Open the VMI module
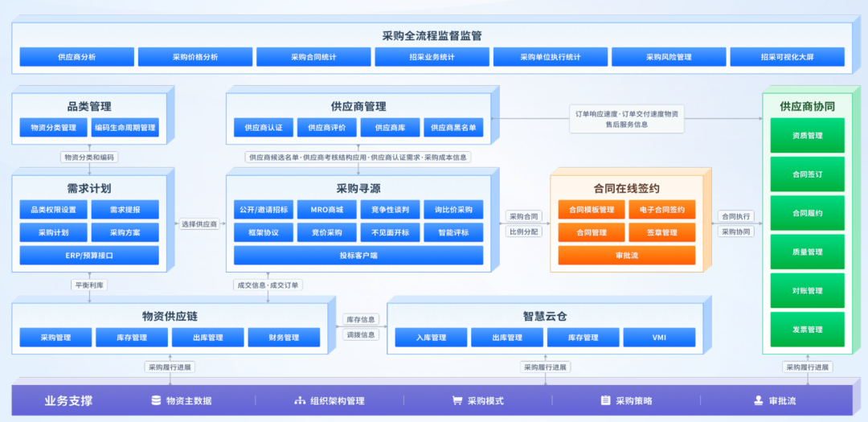Viewport: 868px width, 422px height. tap(659, 338)
